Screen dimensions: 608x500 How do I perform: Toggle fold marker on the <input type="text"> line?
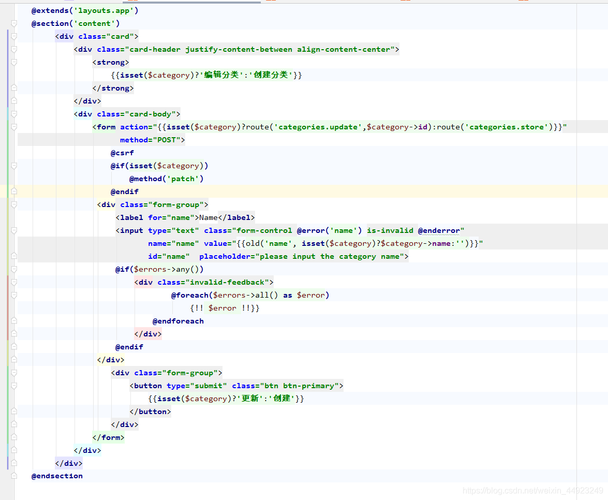(14, 230)
